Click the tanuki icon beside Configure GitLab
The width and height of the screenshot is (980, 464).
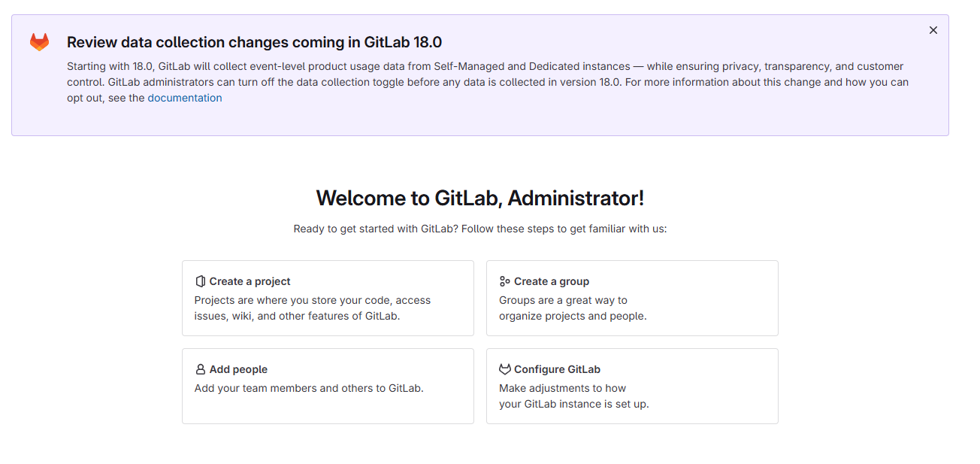504,369
